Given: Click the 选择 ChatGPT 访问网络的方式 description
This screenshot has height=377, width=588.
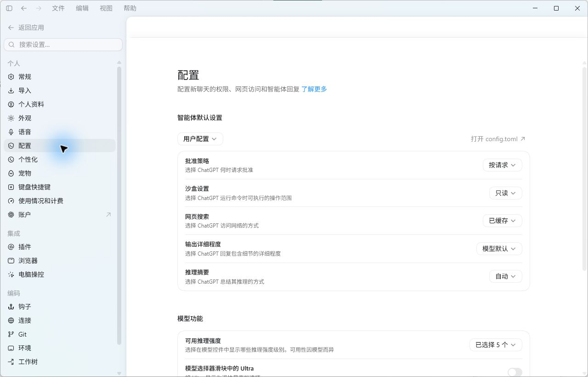Looking at the screenshot, I should pos(222,226).
